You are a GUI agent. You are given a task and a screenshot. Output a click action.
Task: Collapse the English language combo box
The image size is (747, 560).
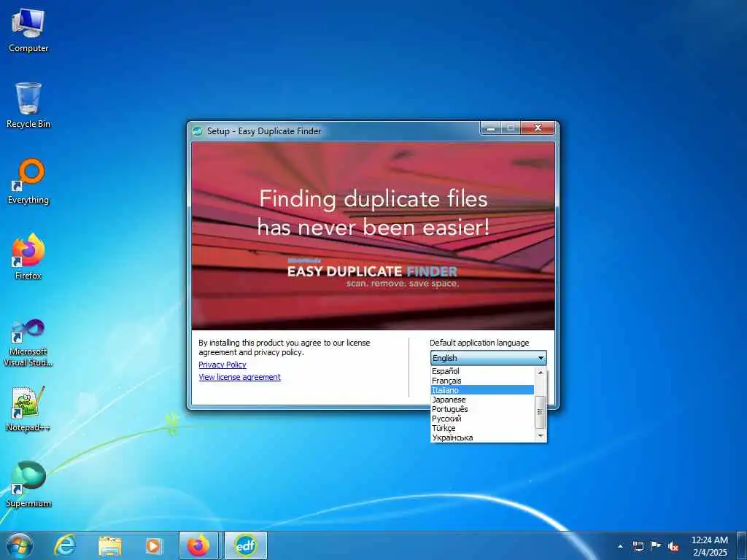coord(488,357)
